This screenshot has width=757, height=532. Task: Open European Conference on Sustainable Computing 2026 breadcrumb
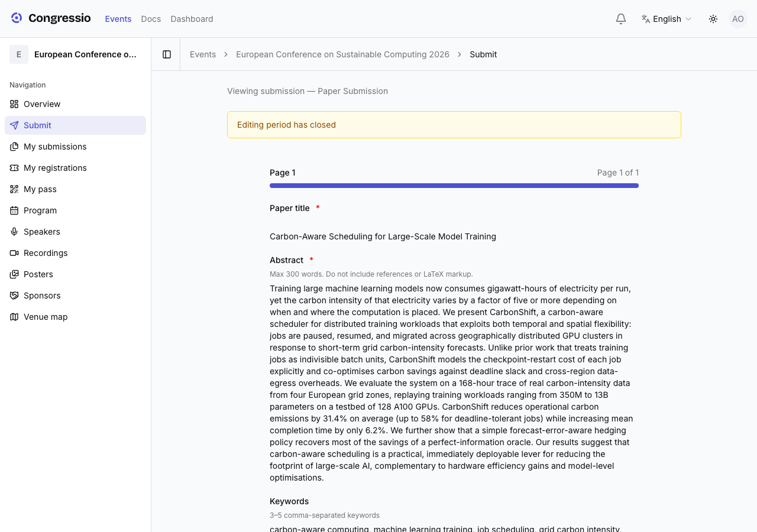(342, 54)
